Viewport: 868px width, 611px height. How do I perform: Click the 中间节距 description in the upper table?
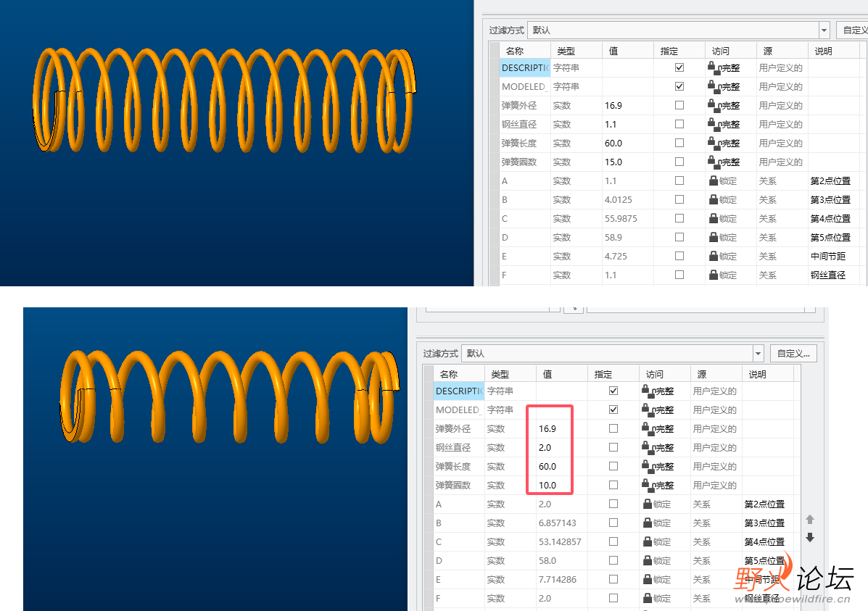click(827, 256)
